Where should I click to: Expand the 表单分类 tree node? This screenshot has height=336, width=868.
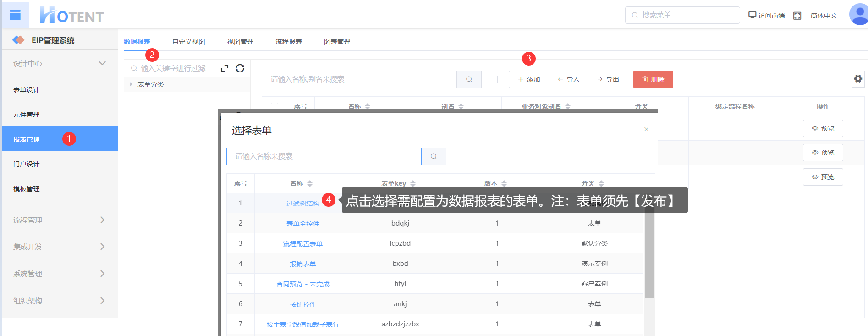click(x=131, y=84)
